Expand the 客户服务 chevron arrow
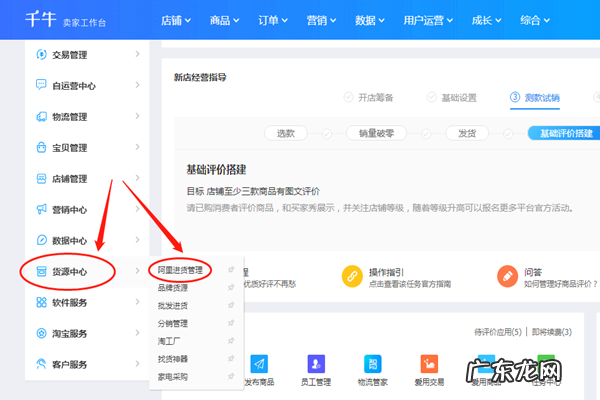 [x=137, y=364]
